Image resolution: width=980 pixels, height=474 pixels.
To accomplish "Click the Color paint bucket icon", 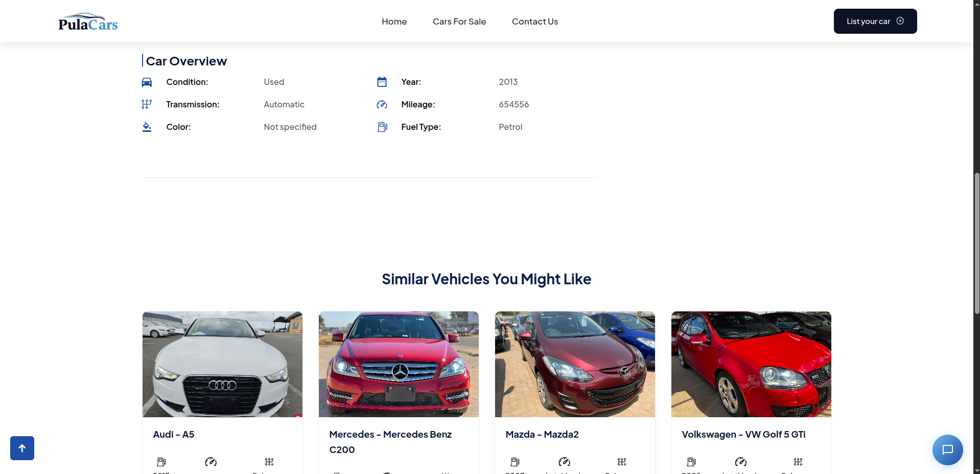I will point(147,127).
